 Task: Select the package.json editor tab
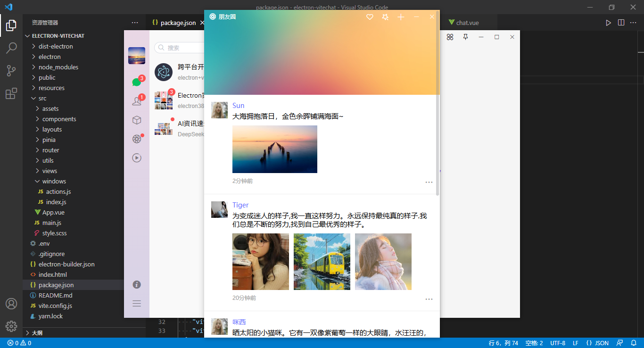(x=178, y=22)
